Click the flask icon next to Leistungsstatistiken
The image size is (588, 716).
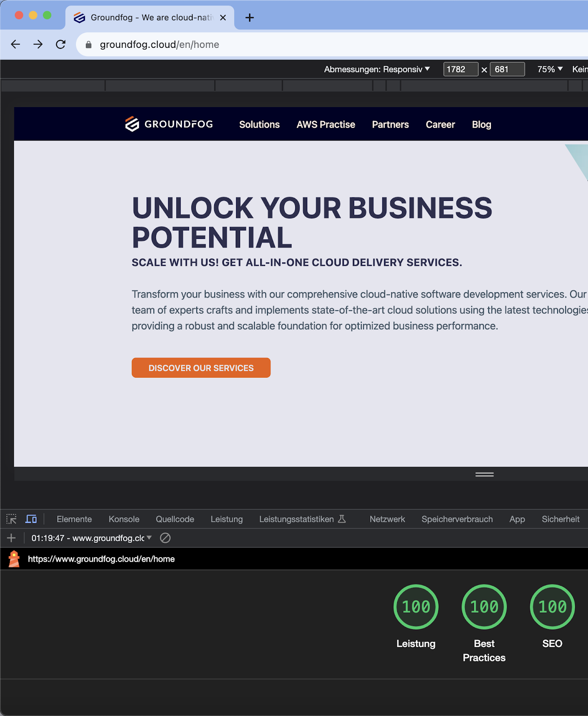pos(342,519)
